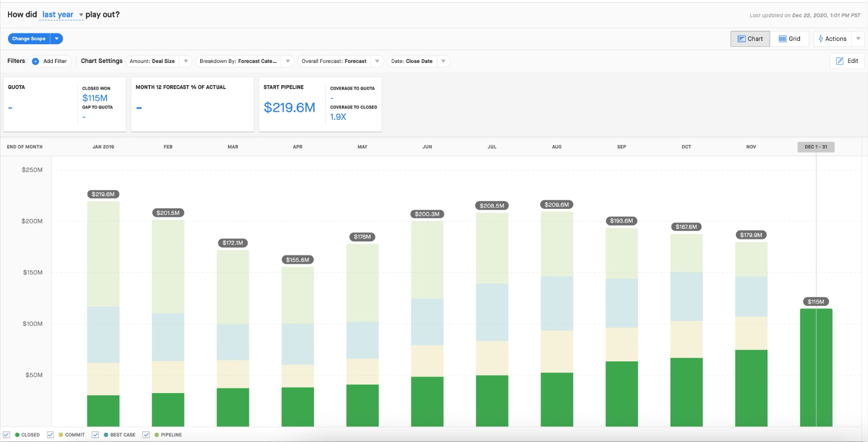Click the $172.1M March bar label

(x=233, y=243)
